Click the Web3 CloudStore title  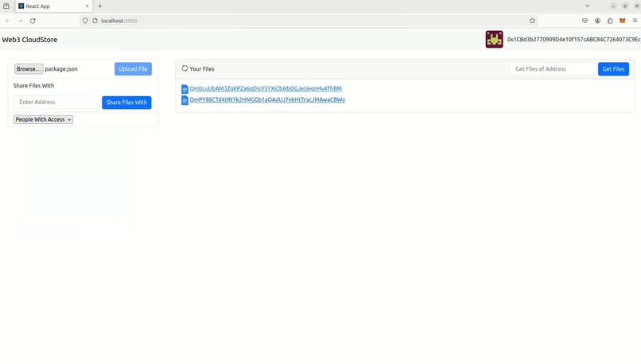(30, 40)
